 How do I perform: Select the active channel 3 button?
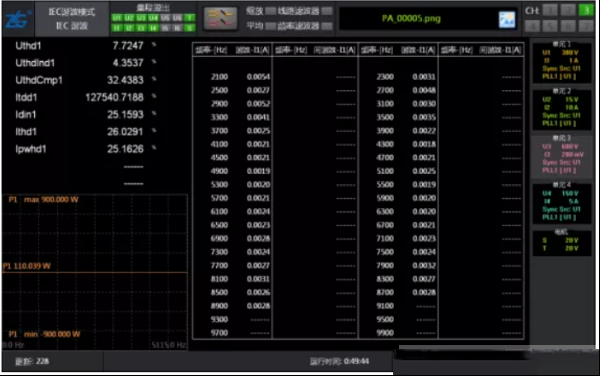pos(586,10)
